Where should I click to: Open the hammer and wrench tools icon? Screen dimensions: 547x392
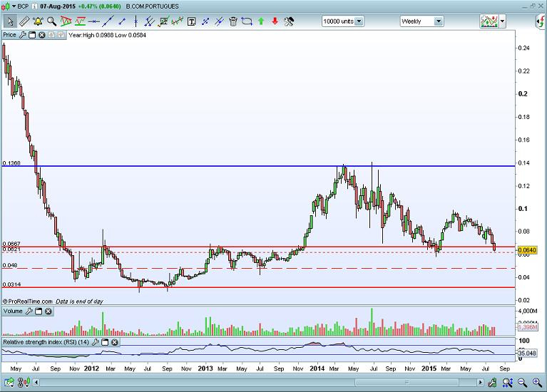click(289, 21)
